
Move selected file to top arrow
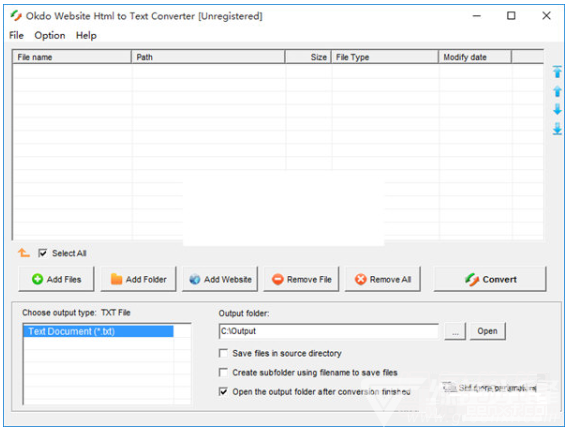coord(557,72)
